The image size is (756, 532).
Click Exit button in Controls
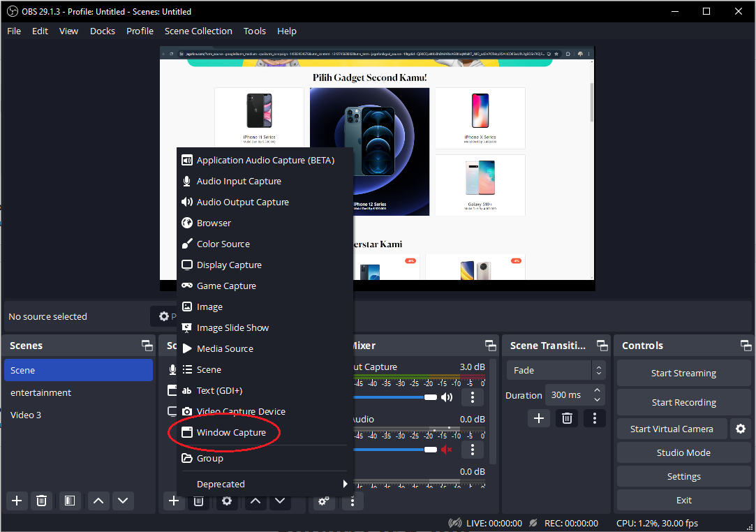[x=683, y=500]
